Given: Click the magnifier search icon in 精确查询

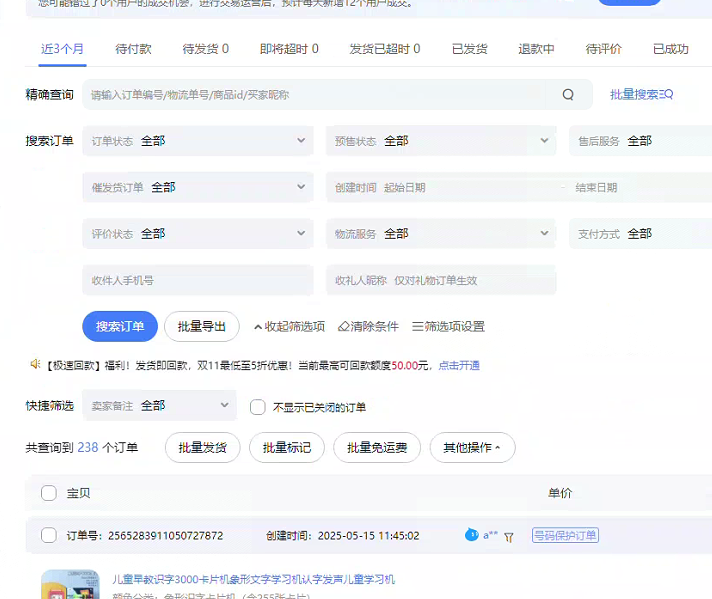Looking at the screenshot, I should (568, 95).
